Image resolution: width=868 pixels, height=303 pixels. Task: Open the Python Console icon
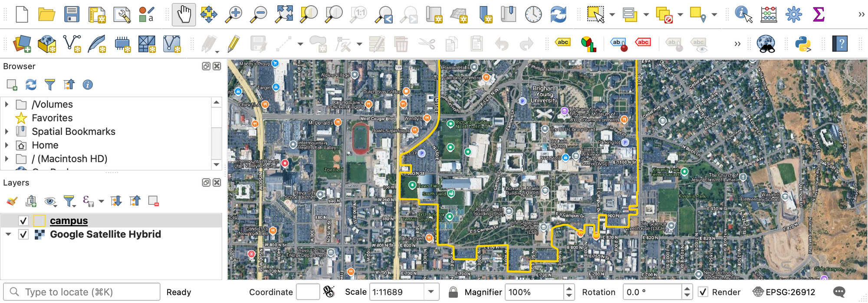point(803,44)
